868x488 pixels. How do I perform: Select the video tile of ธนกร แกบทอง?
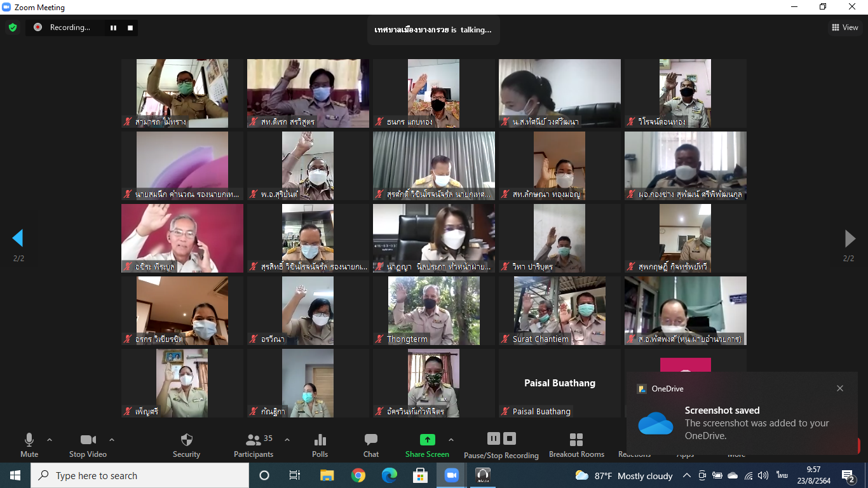click(434, 93)
